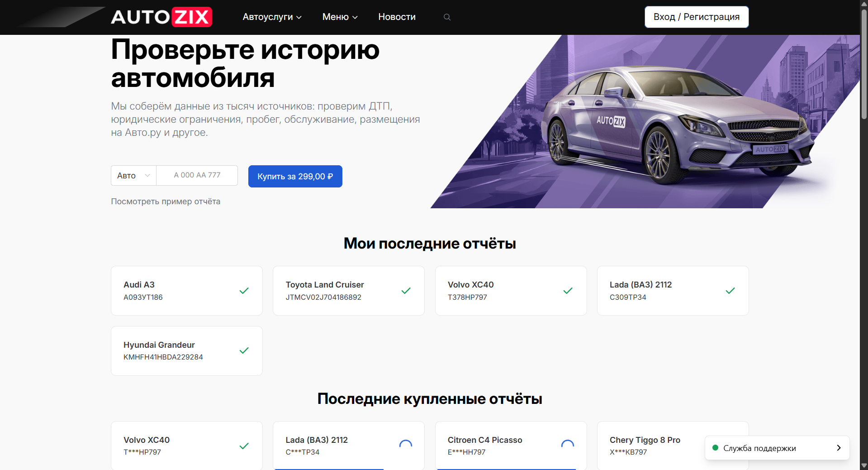Click the green checkmark on the Hyundai Grandeur card
868x470 pixels.
[x=244, y=350]
